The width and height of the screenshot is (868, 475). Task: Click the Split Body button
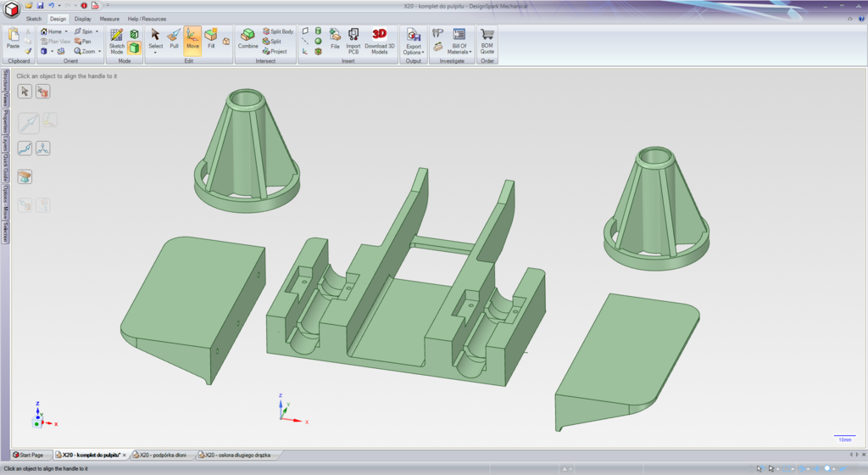coord(279,31)
